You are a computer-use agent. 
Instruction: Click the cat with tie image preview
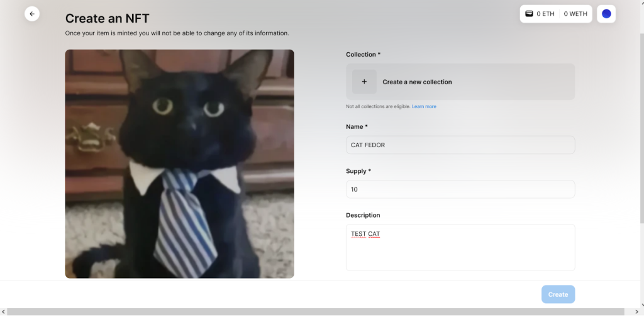[179, 164]
